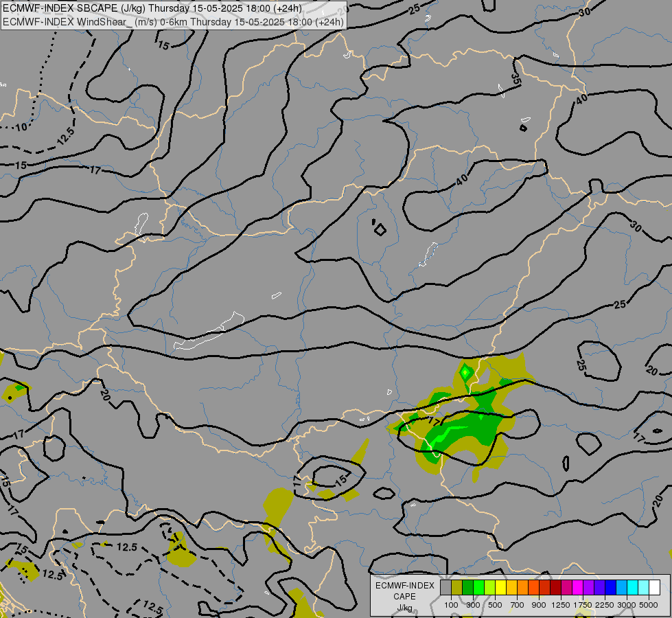Click the dark red legend swatch
672x618 pixels.
point(555,587)
